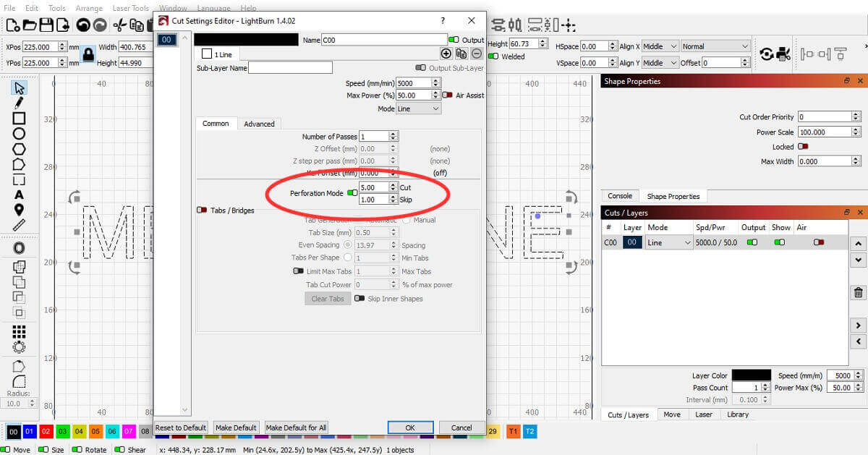
Task: Select the Rectangle tool
Action: 19,118
